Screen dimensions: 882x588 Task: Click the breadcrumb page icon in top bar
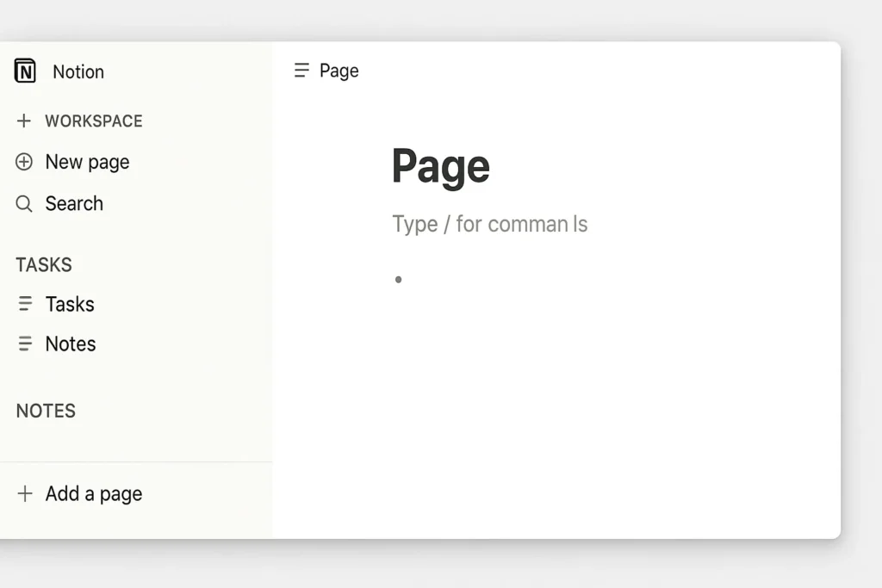point(301,71)
